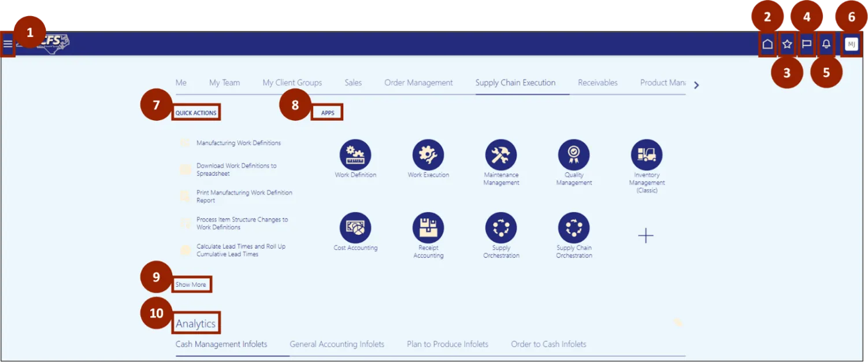Go to the Home icon
The image size is (868, 362).
(767, 44)
